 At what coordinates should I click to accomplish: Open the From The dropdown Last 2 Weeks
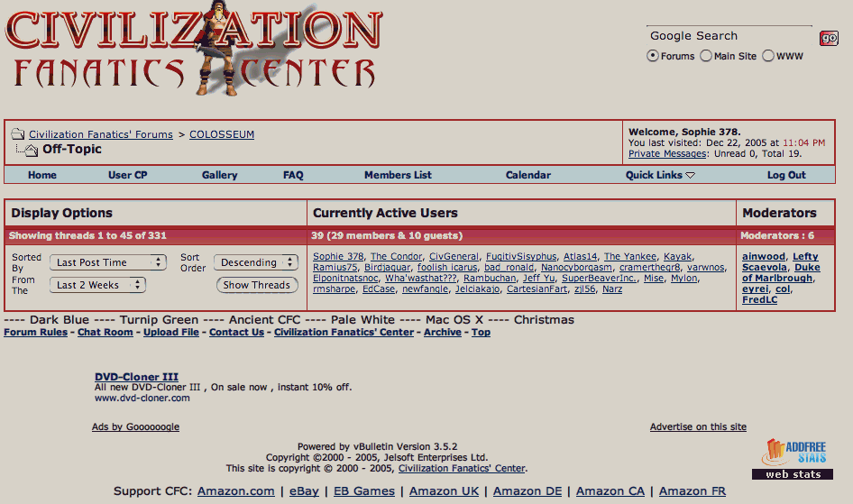tap(97, 285)
